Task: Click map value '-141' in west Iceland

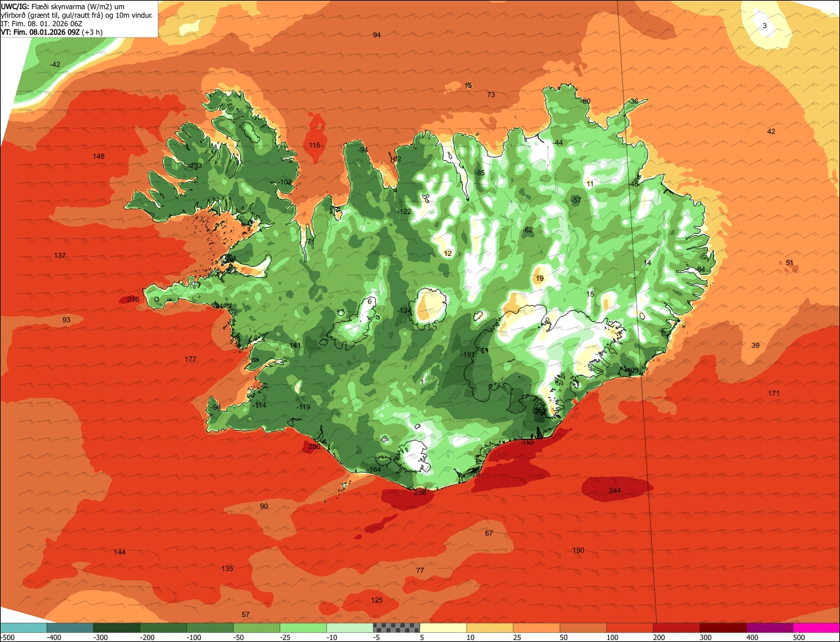Action: (294, 345)
